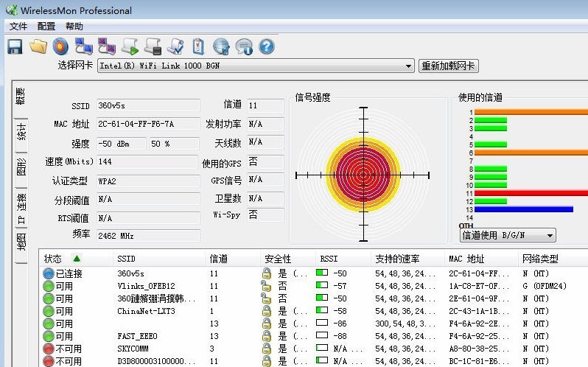Click RSSI value -86 in list
The width and height of the screenshot is (588, 367).
click(340, 324)
